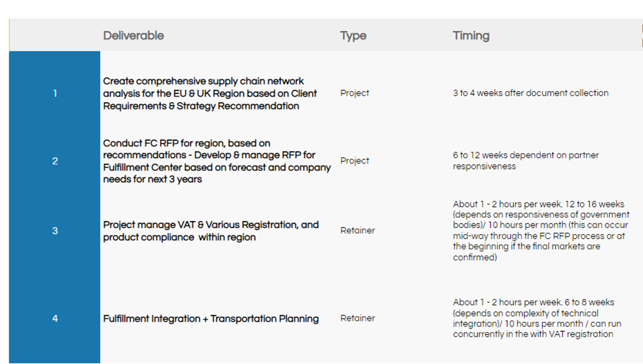Image resolution: width=643 pixels, height=364 pixels.
Task: Click the Timing column header
Action: [471, 36]
